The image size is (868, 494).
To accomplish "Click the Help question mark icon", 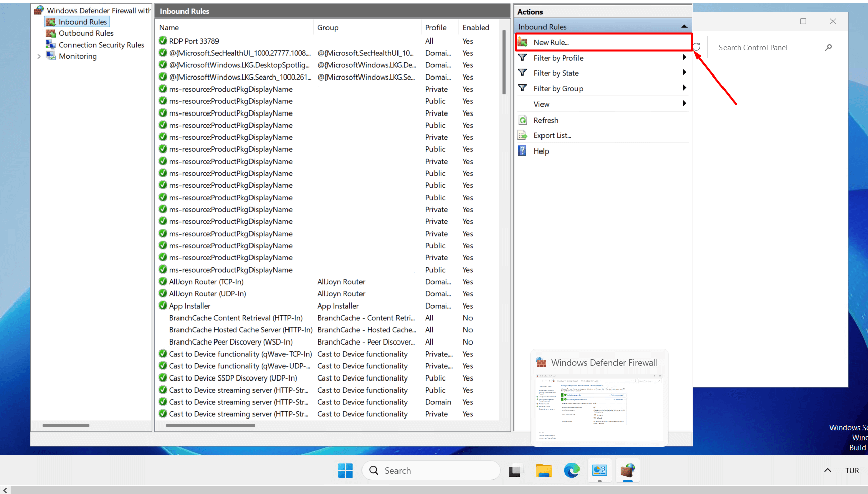I will (x=523, y=151).
